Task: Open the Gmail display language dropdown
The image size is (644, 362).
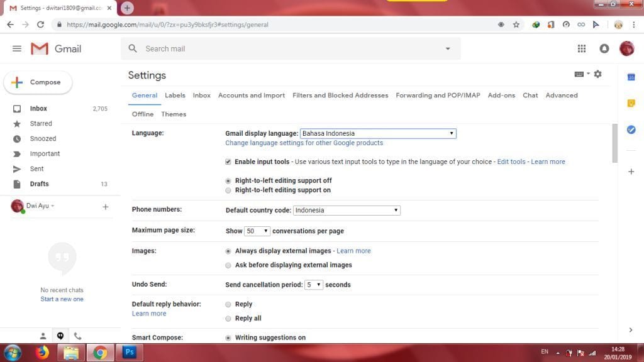Action: pos(378,133)
